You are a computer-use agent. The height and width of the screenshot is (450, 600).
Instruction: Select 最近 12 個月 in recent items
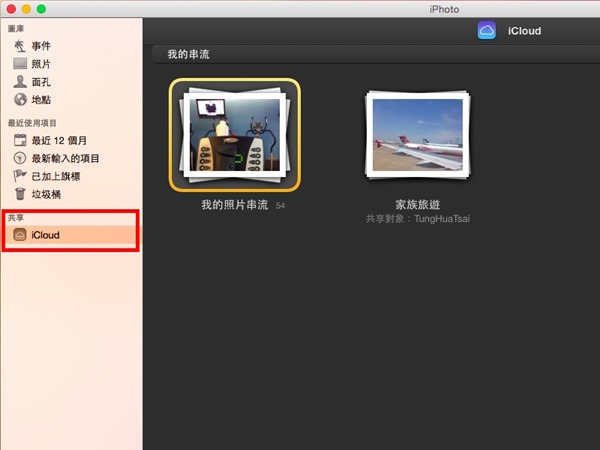(x=59, y=140)
